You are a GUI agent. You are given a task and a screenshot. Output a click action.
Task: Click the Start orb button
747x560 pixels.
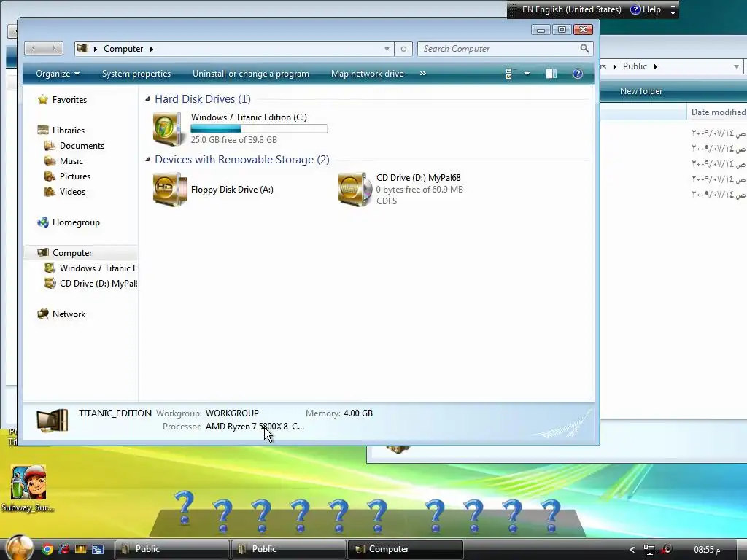[x=20, y=548]
